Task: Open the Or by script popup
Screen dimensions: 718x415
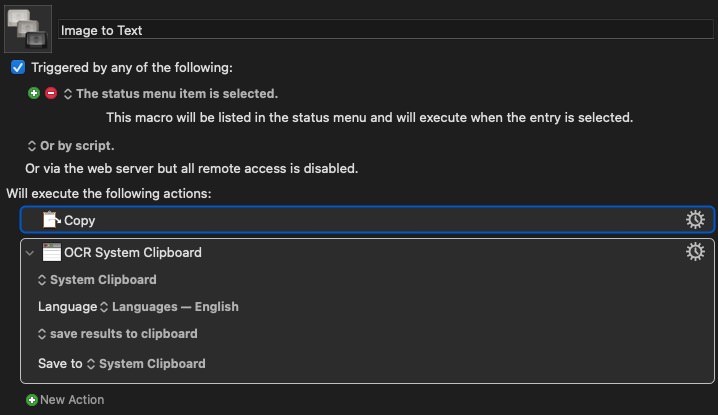Action: (x=71, y=146)
